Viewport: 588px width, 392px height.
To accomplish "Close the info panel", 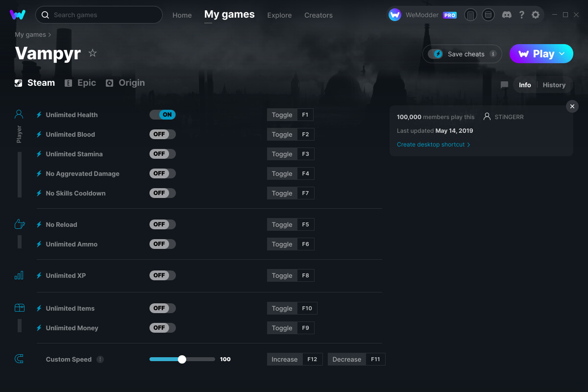I will click(x=572, y=106).
